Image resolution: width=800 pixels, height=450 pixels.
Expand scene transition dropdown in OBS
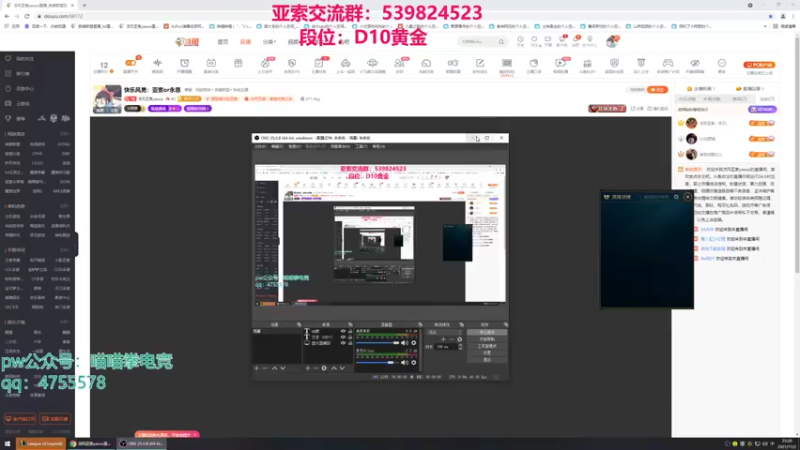click(445, 332)
